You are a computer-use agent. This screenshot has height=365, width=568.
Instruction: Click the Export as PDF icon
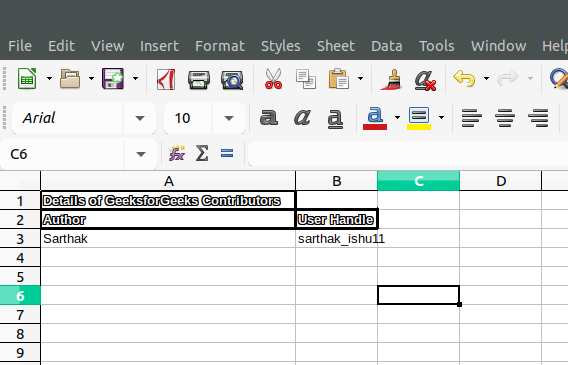pyautogui.click(x=166, y=79)
